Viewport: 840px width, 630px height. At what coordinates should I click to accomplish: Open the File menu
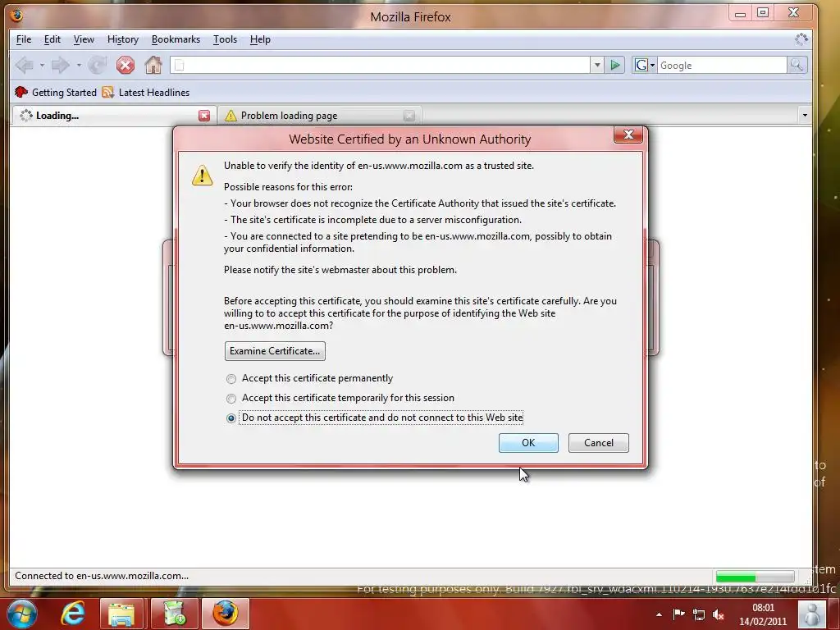click(x=24, y=39)
